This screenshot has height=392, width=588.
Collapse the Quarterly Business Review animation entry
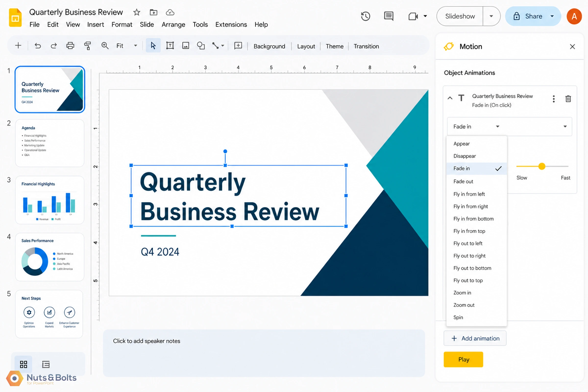coord(450,98)
